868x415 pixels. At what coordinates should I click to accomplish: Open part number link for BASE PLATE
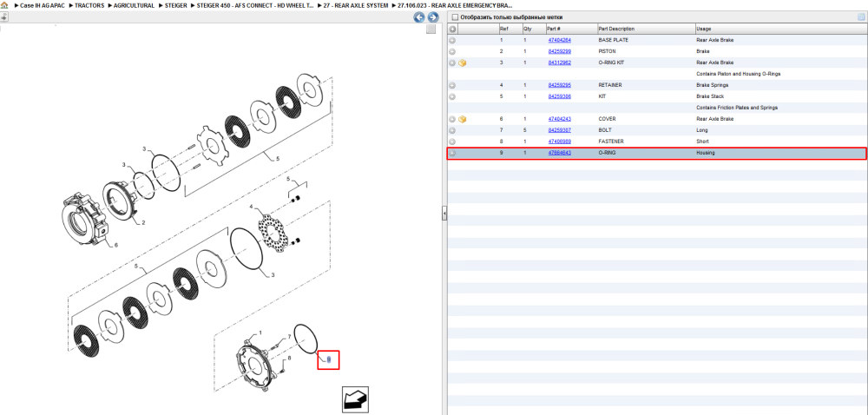click(559, 41)
